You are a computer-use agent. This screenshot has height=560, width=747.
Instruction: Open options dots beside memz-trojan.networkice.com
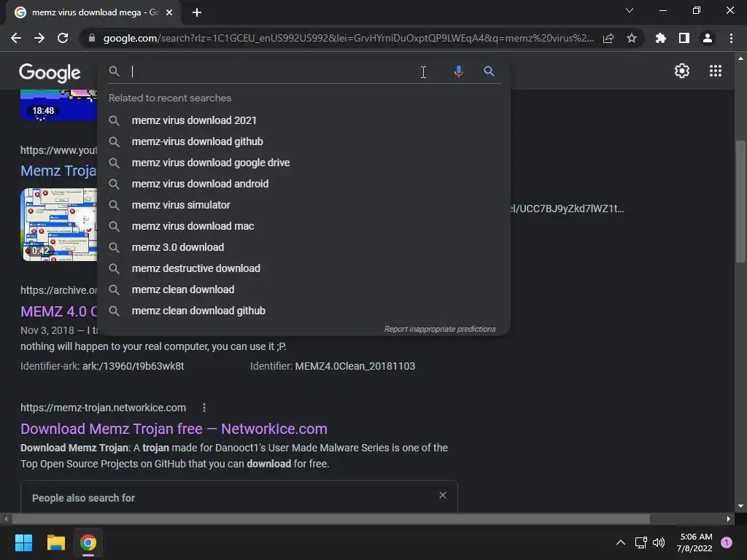pos(204,408)
